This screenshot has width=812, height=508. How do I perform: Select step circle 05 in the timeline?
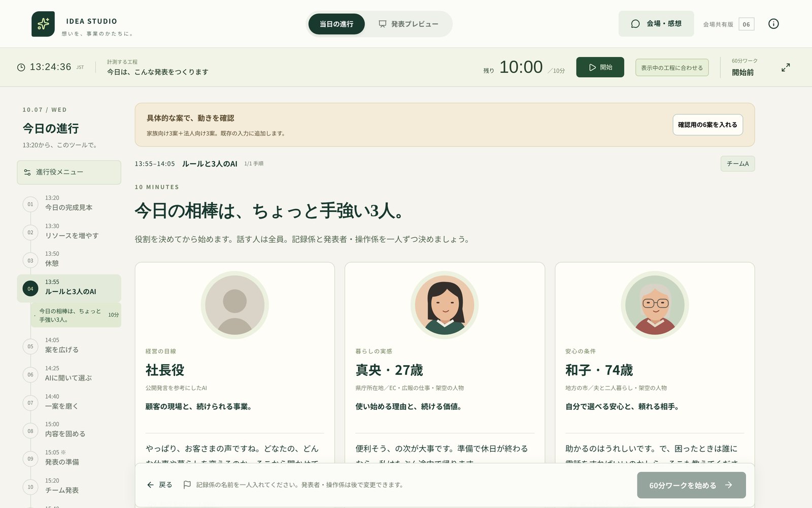pos(30,346)
